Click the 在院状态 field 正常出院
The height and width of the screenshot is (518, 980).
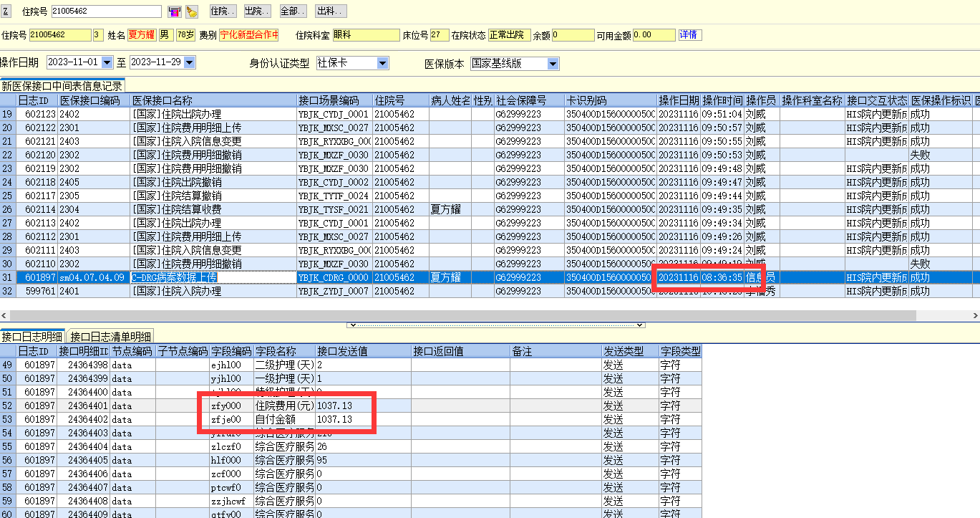(510, 35)
